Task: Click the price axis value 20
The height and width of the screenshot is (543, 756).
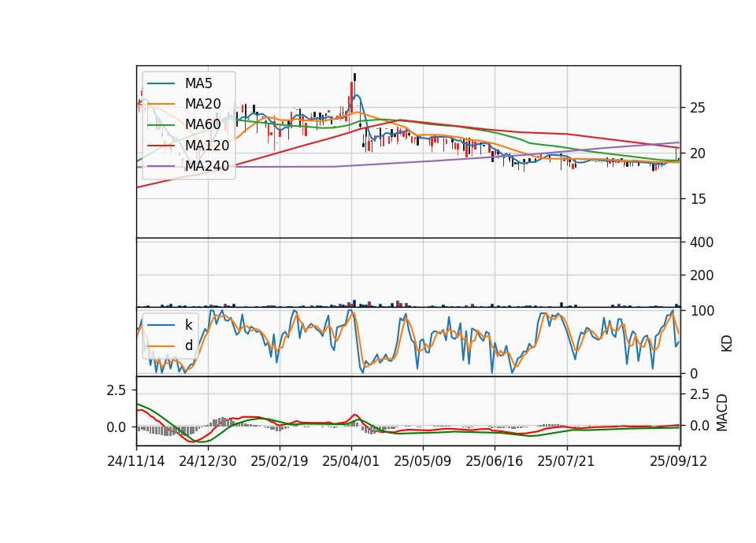Action: coord(698,153)
